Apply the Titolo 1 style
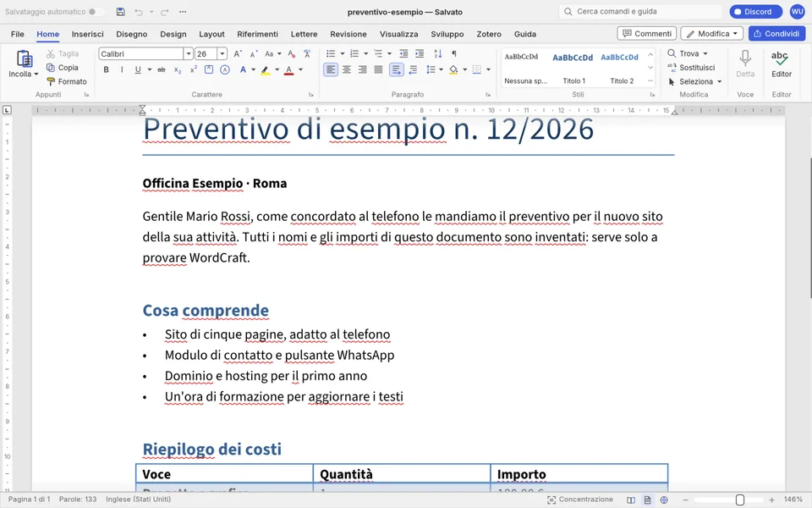The width and height of the screenshot is (812, 508). point(573,68)
